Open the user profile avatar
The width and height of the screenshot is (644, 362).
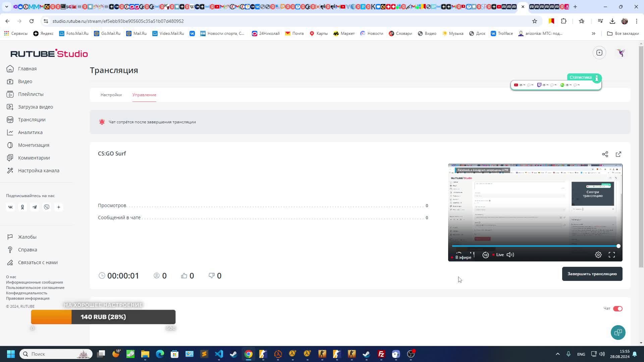point(621,53)
